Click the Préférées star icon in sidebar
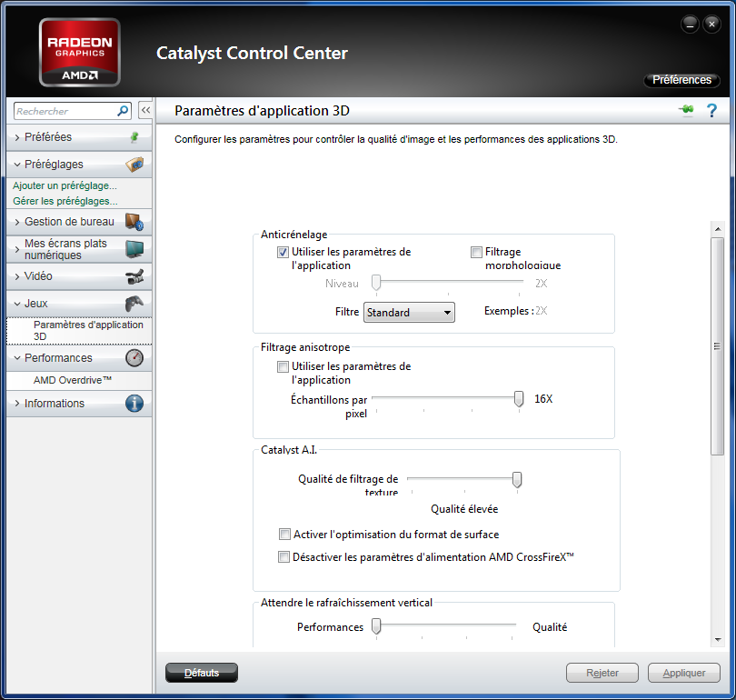 pos(134,137)
